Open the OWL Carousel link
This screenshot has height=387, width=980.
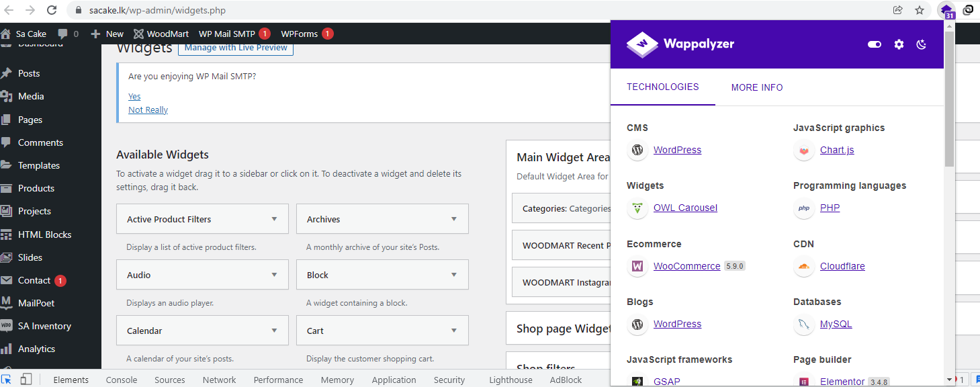pyautogui.click(x=685, y=208)
